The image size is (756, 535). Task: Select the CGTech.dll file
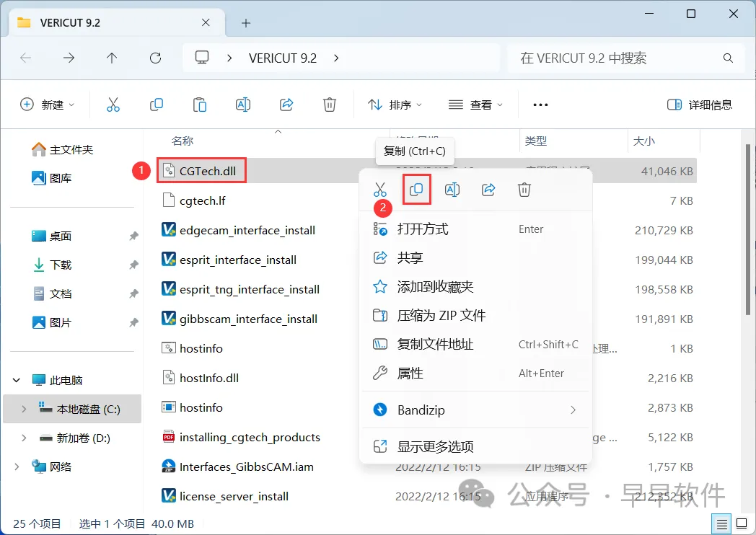(201, 171)
